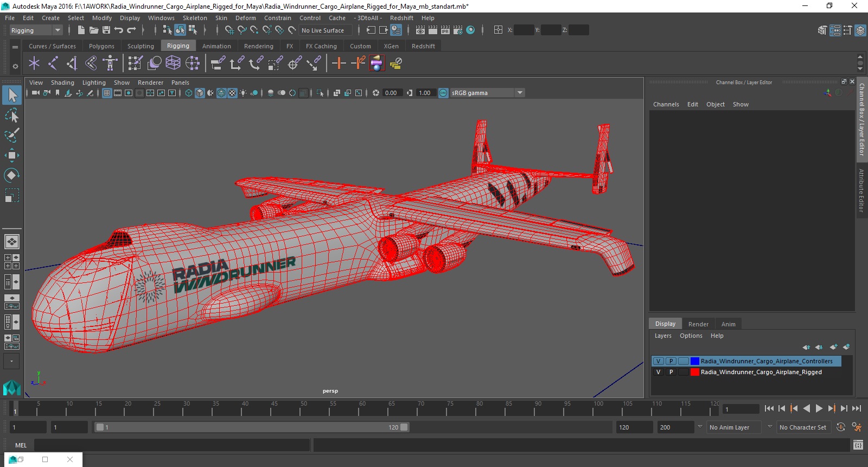Toggle visibility V of the Controllers layer

[x=658, y=361]
